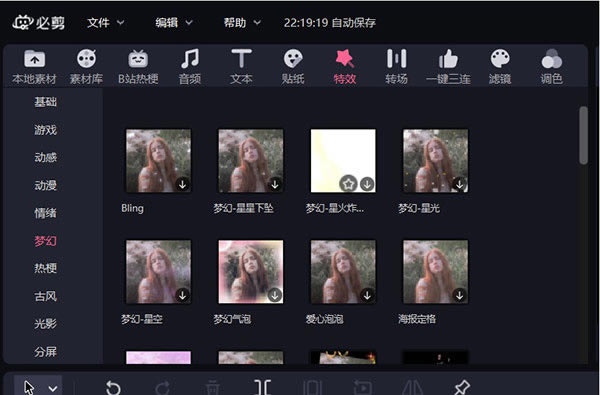Open the 贴纸 stickers panel
Image resolution: width=600 pixels, height=395 pixels.
(293, 67)
